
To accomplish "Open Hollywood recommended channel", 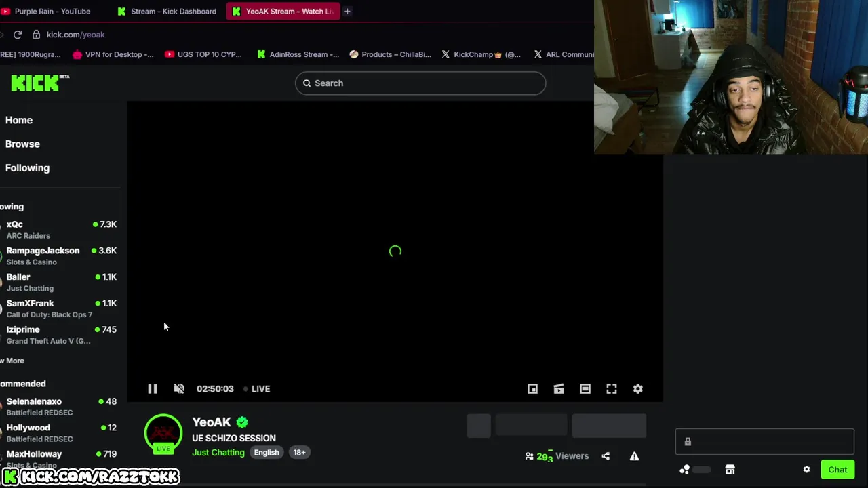I will [x=60, y=433].
